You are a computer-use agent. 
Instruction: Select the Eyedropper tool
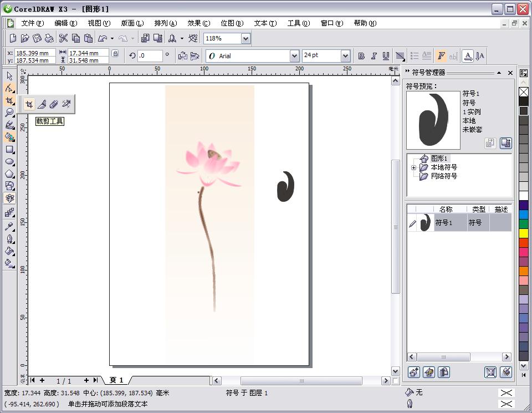9,226
